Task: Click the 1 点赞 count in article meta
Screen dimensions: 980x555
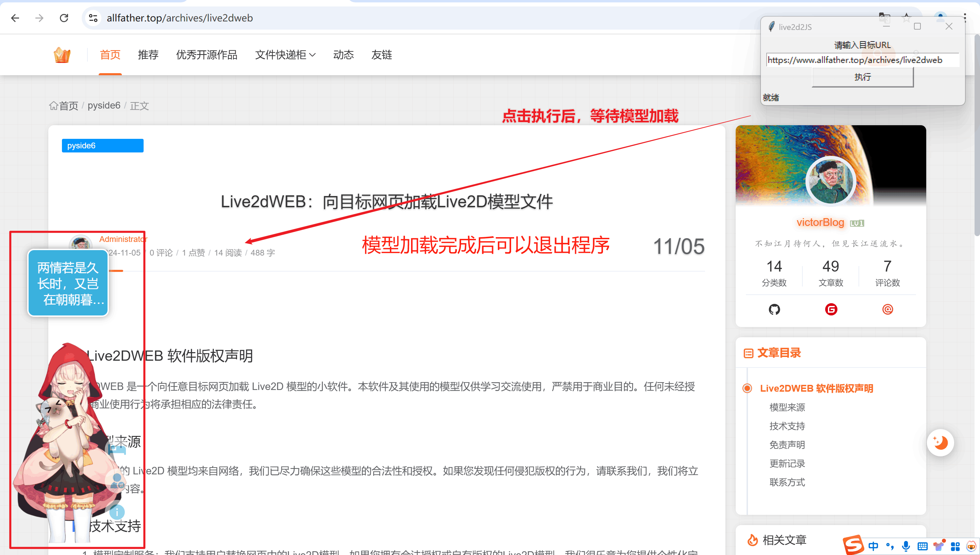Action: [x=193, y=253]
